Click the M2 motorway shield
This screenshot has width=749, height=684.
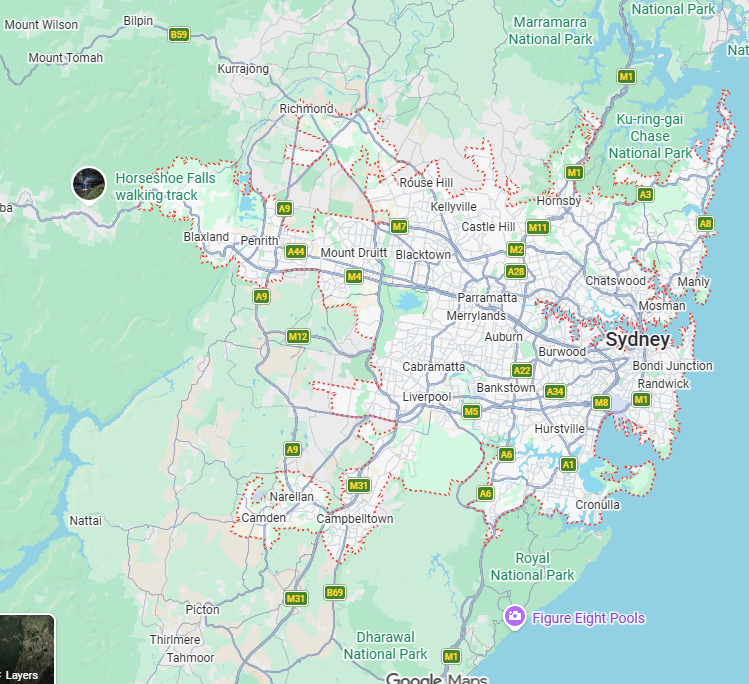tap(516, 249)
